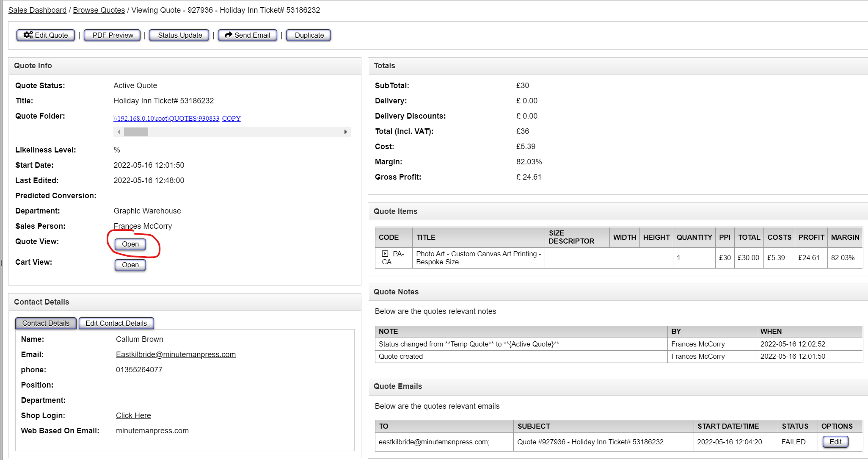The width and height of the screenshot is (868, 460).
Task: Click the email recipient eastkilbride@minutemanpress.com; cell
Action: click(444, 442)
